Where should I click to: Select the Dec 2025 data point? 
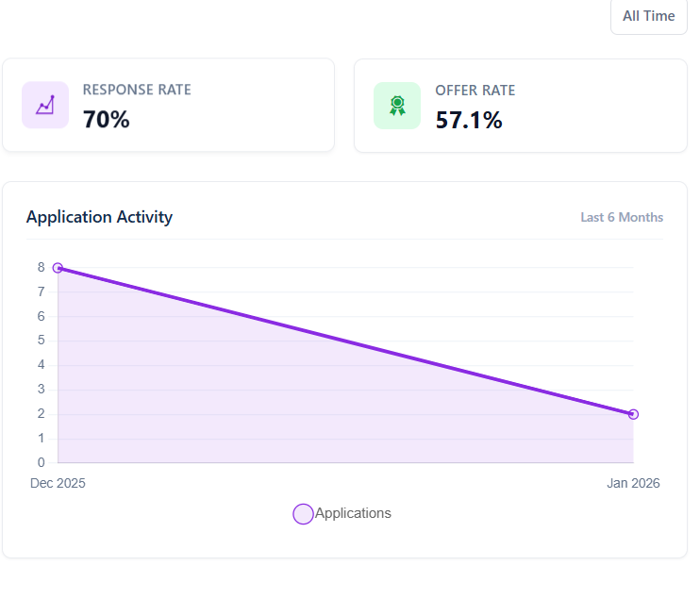coord(58,268)
